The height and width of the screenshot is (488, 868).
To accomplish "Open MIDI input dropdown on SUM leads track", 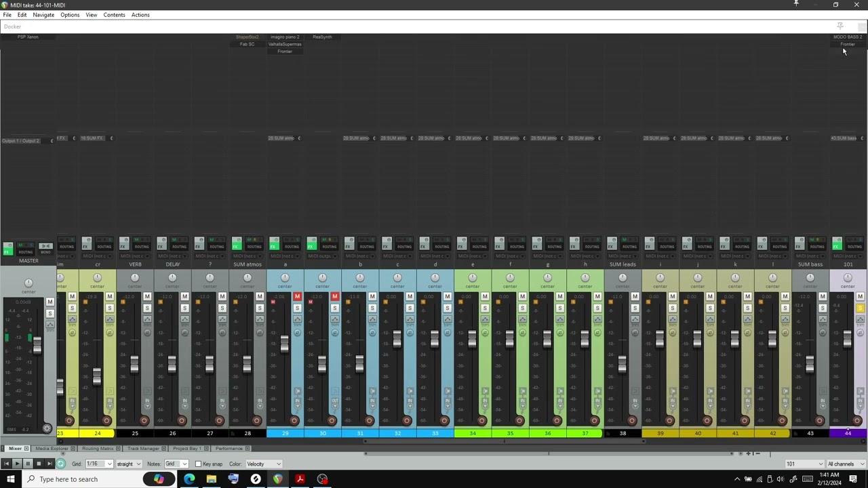I will 623,256.
